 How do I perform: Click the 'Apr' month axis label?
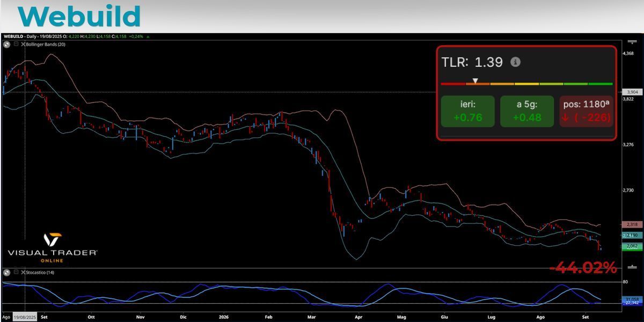358,317
